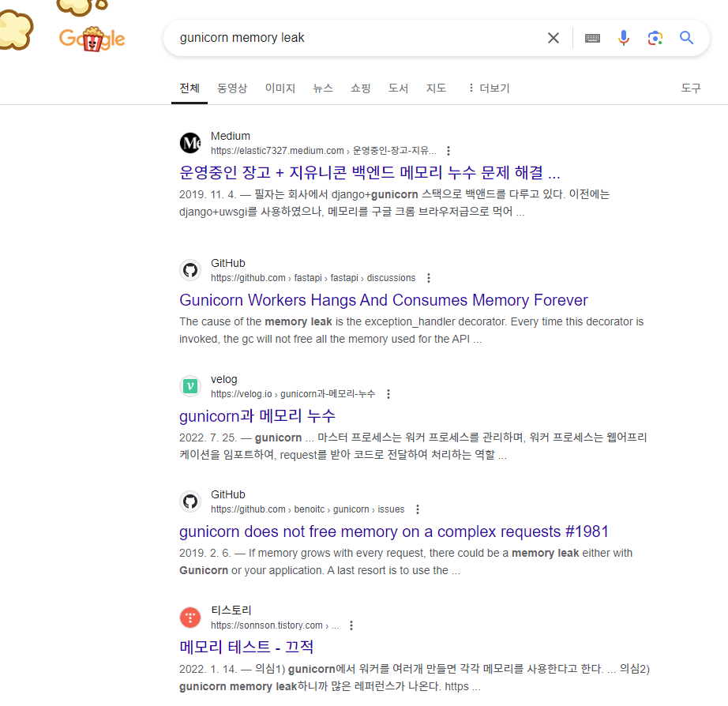Click the Tistory site favicon
Image resolution: width=728 pixels, height=706 pixels.
190,618
